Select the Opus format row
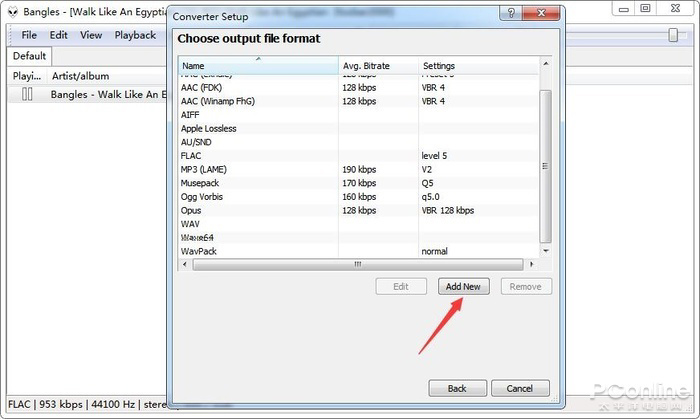The image size is (700, 419). click(x=358, y=210)
